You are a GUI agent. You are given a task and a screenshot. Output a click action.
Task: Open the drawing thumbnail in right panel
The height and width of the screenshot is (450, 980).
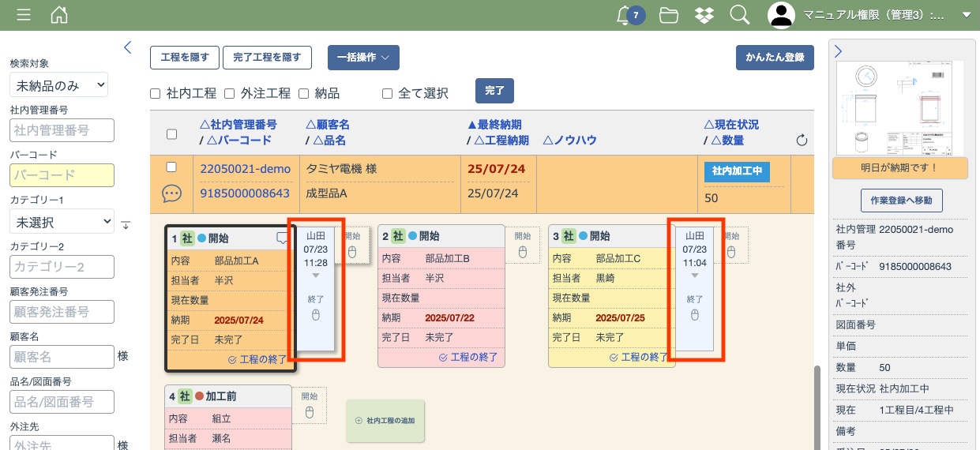point(900,108)
